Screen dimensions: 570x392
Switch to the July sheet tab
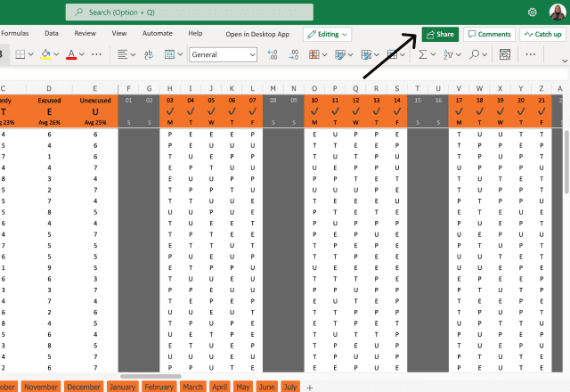[x=290, y=387]
